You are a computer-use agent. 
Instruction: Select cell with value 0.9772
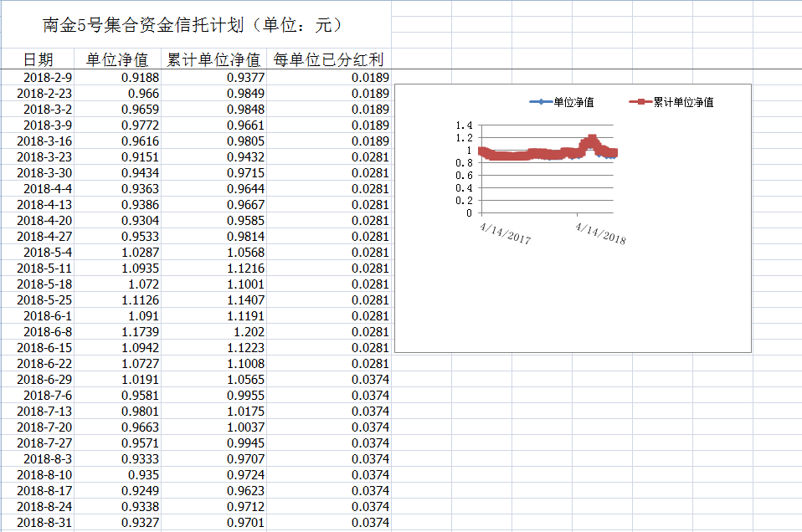(118, 125)
